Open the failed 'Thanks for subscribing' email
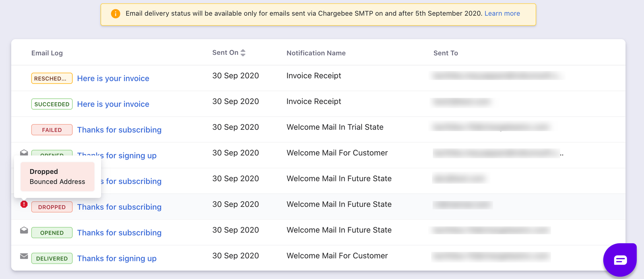The width and height of the screenshot is (644, 279). pyautogui.click(x=119, y=130)
